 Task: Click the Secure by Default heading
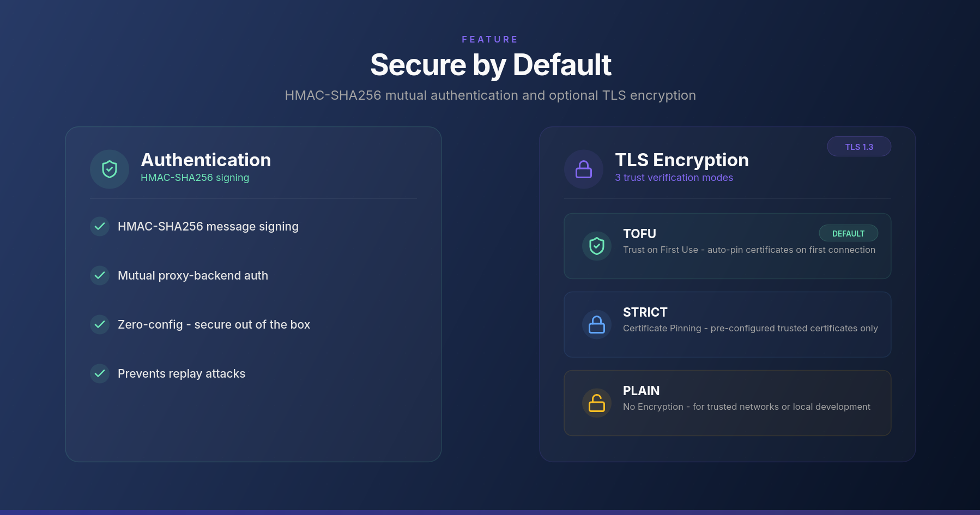pyautogui.click(x=491, y=65)
